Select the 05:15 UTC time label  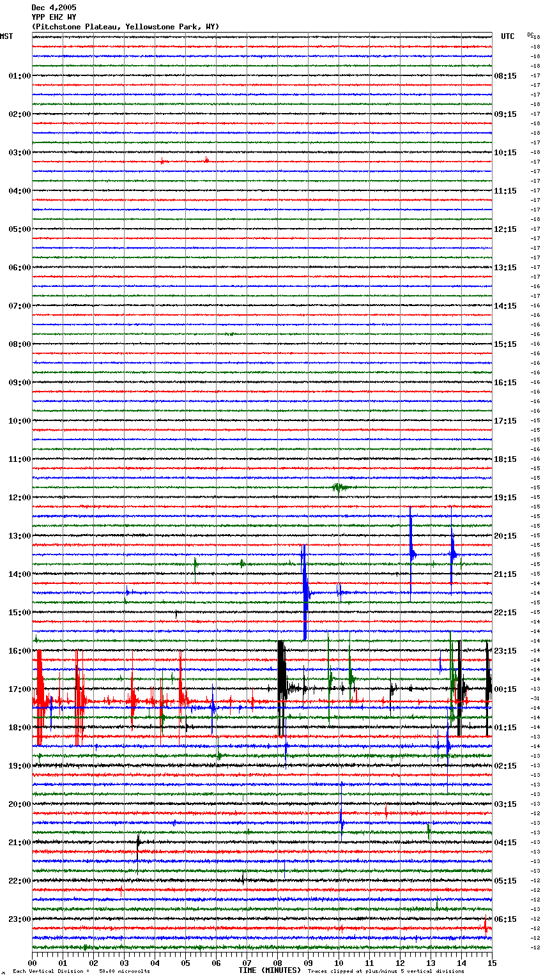[x=505, y=881]
